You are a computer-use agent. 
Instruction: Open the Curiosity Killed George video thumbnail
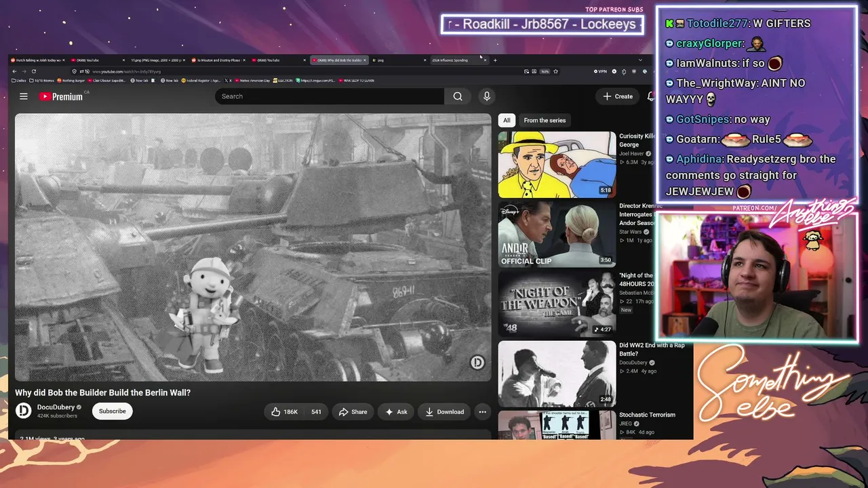tap(557, 165)
